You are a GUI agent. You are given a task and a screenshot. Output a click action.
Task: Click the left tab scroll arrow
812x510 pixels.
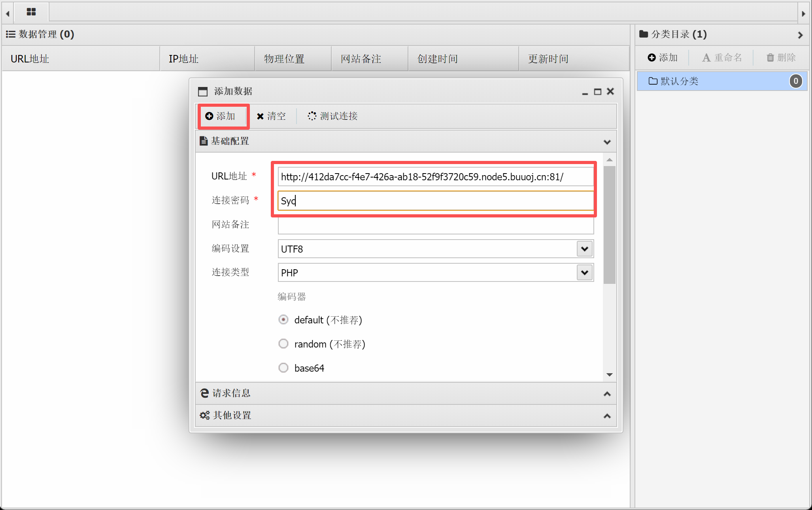pos(8,14)
